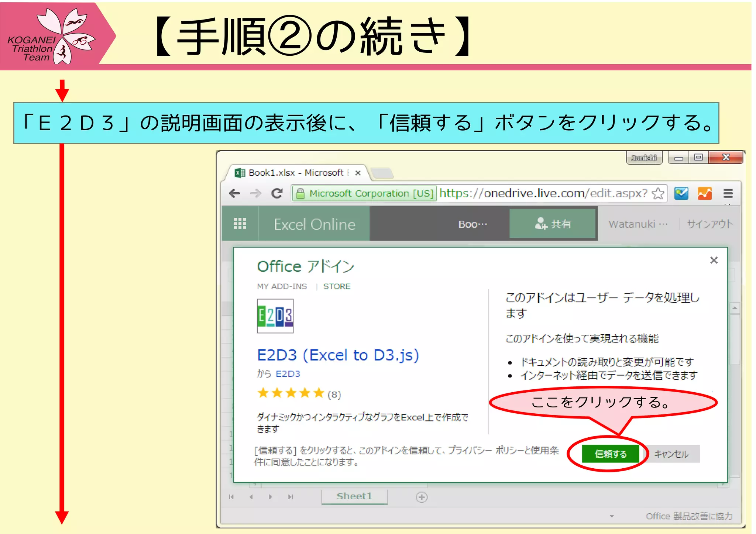This screenshot has height=534, width=756.
Task: Click サインアウト sign out link
Action: click(x=709, y=224)
